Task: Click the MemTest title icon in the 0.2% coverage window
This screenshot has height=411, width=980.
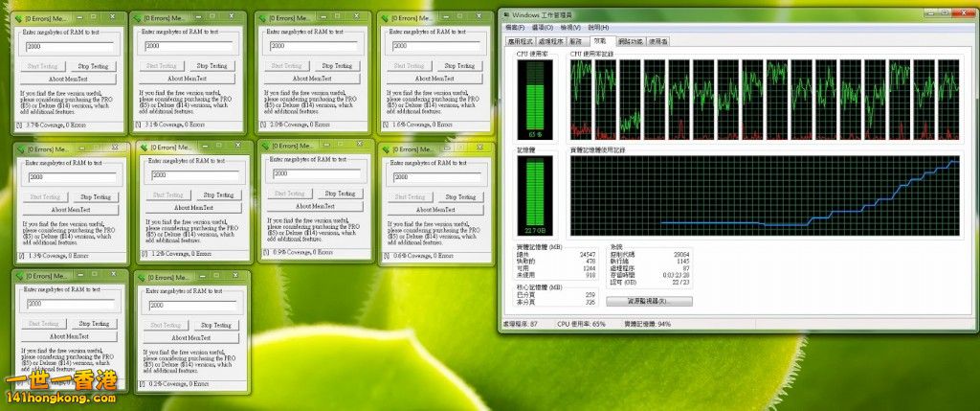Action: coord(143,277)
